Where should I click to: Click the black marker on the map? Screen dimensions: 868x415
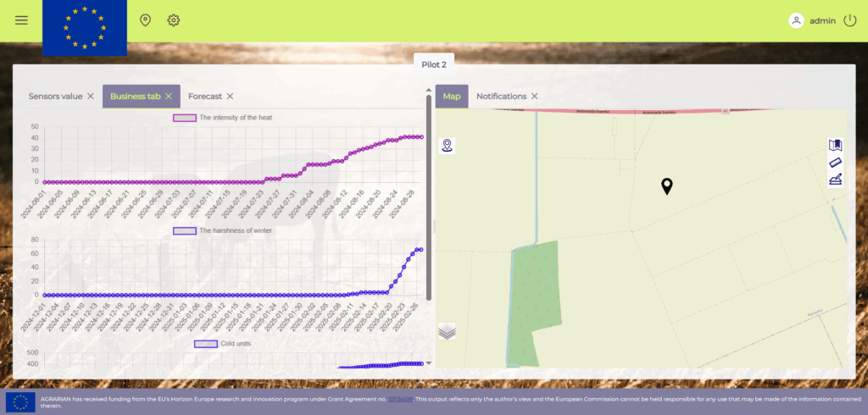(x=667, y=186)
